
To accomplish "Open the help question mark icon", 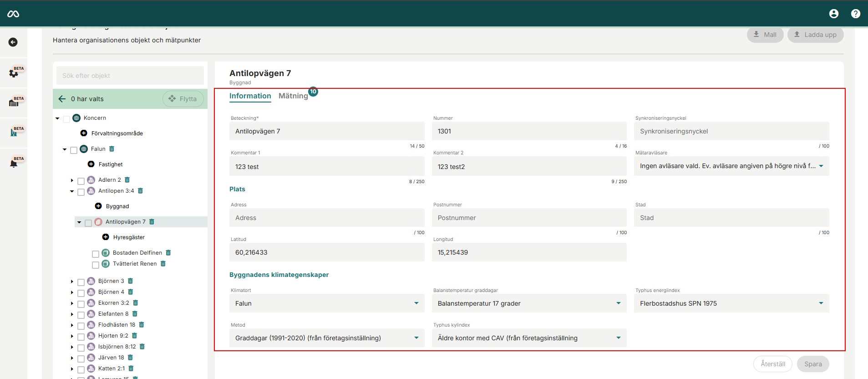I will [855, 14].
